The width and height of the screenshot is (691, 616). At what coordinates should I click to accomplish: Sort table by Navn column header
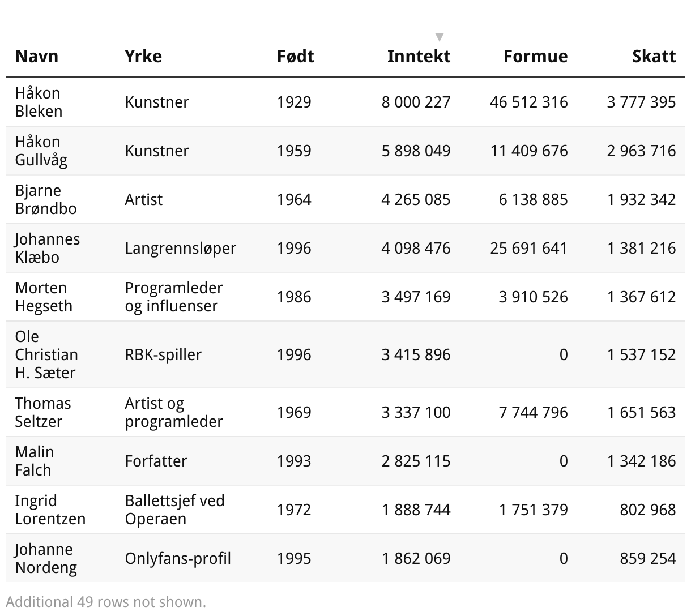[x=37, y=56]
